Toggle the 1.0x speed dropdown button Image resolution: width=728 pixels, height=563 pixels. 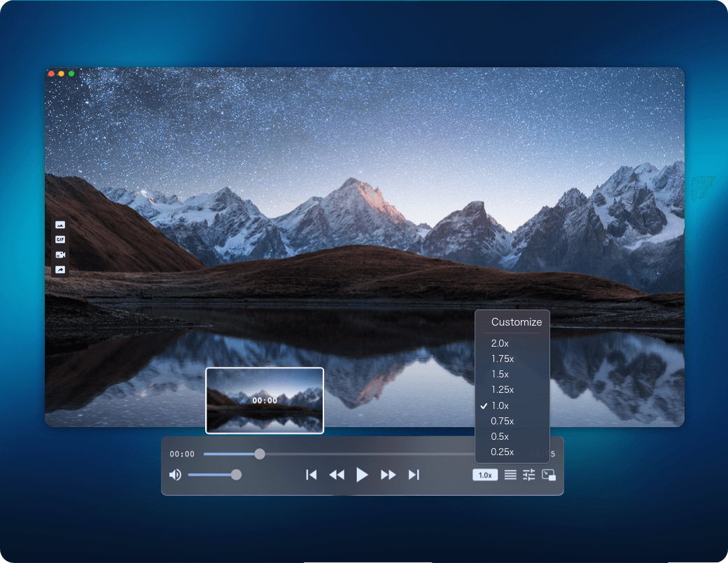click(x=485, y=475)
